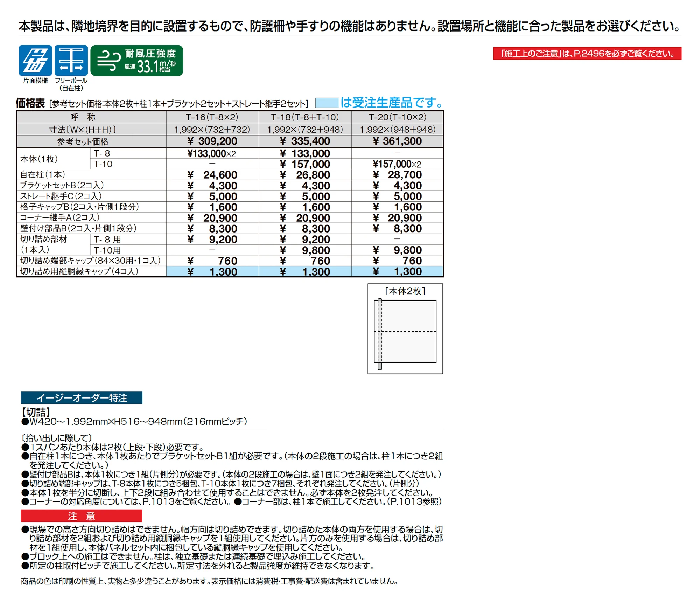
Task: Click dimension 1,992×(732+732)
Action: tap(212, 129)
